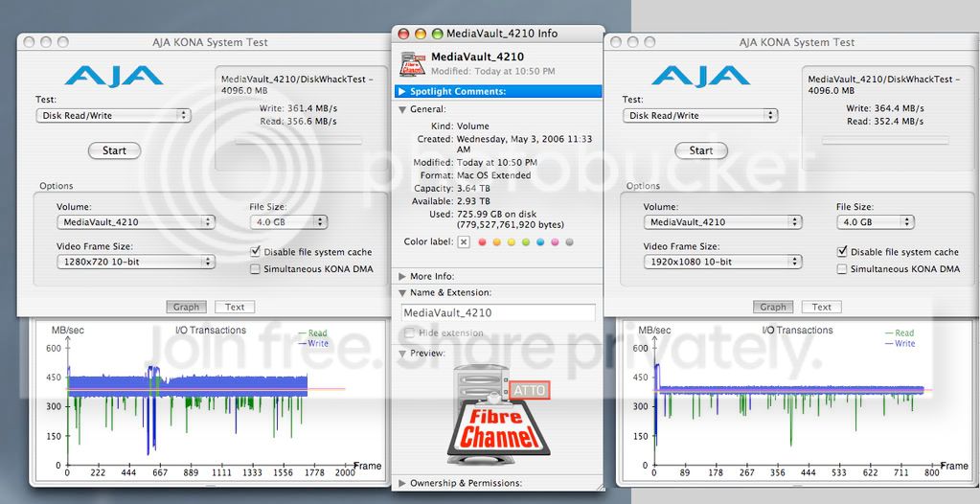Minimize the MediaVault_4210 Info window
980x504 pixels.
(x=421, y=34)
